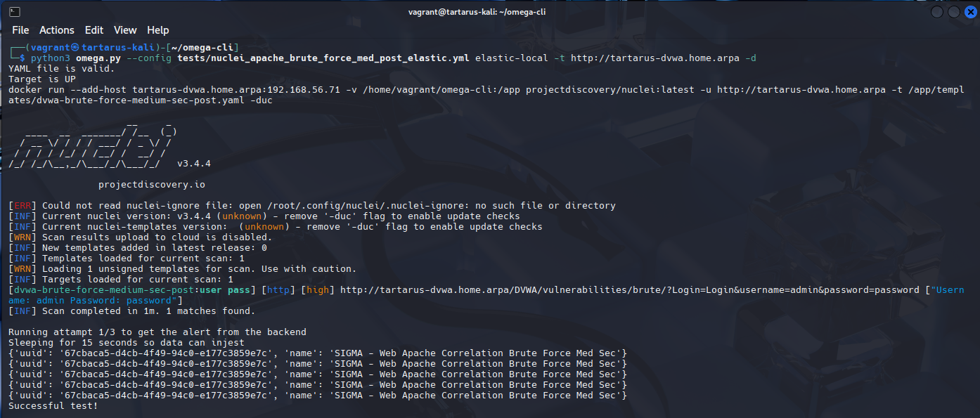
Task: Click the red ERR tag
Action: (x=25, y=206)
